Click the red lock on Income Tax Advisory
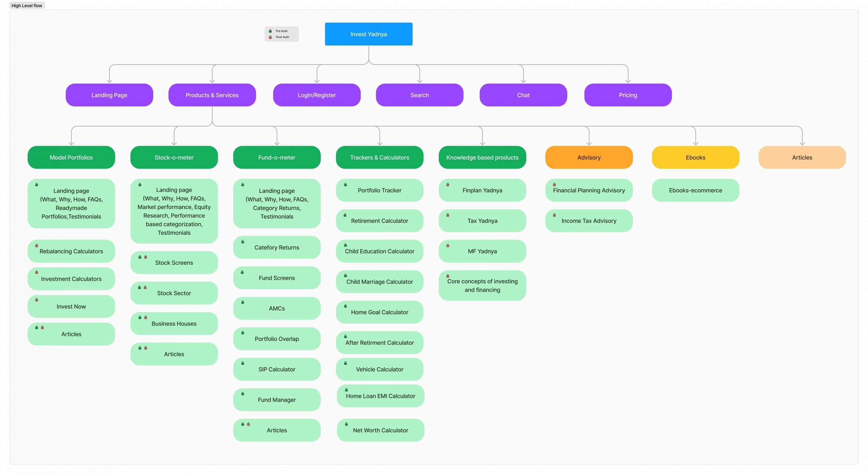The width and height of the screenshot is (868, 474). [554, 215]
